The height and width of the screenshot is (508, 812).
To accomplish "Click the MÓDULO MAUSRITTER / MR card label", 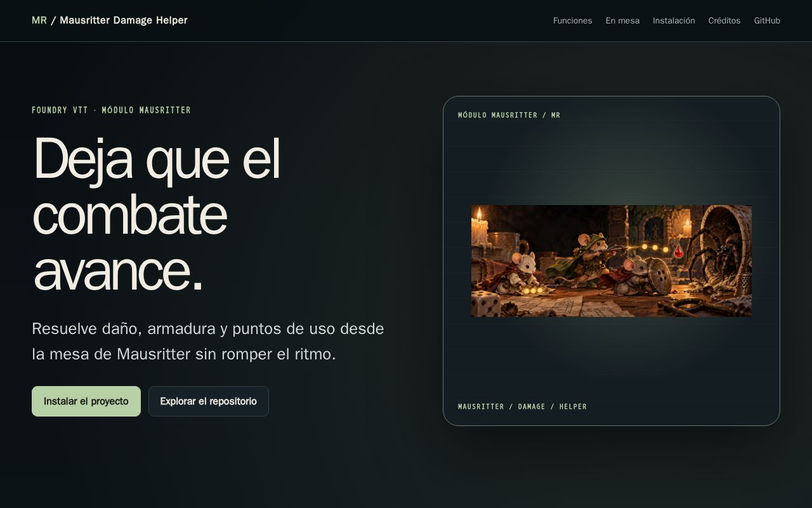I will [x=509, y=115].
